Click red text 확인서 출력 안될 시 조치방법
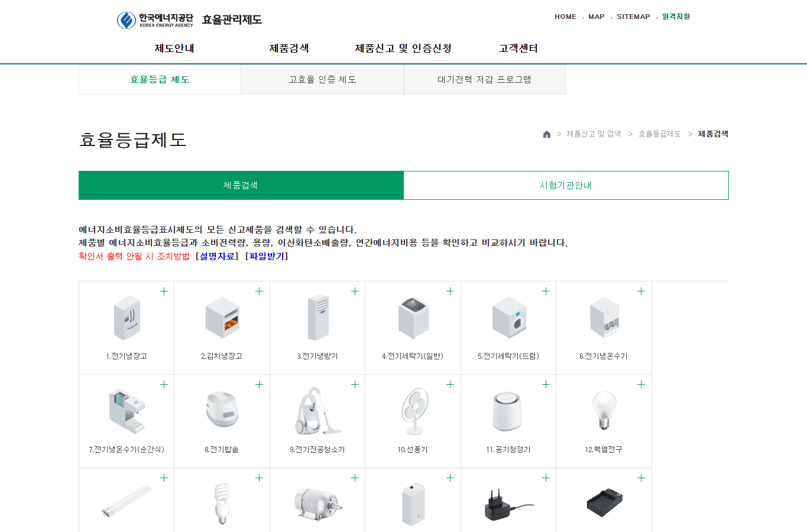Screen dimensions: 807x532 pos(134,256)
